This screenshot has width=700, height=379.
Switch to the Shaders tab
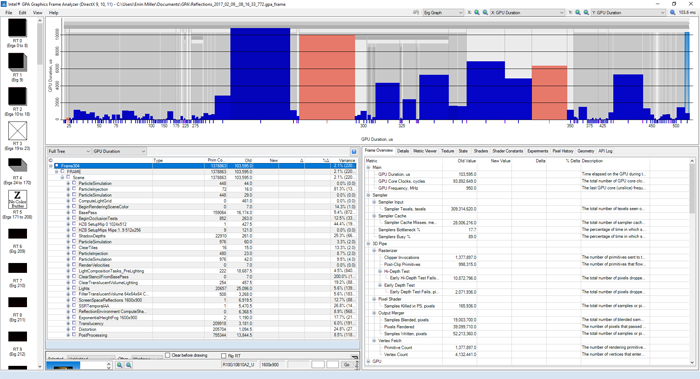(x=480, y=151)
